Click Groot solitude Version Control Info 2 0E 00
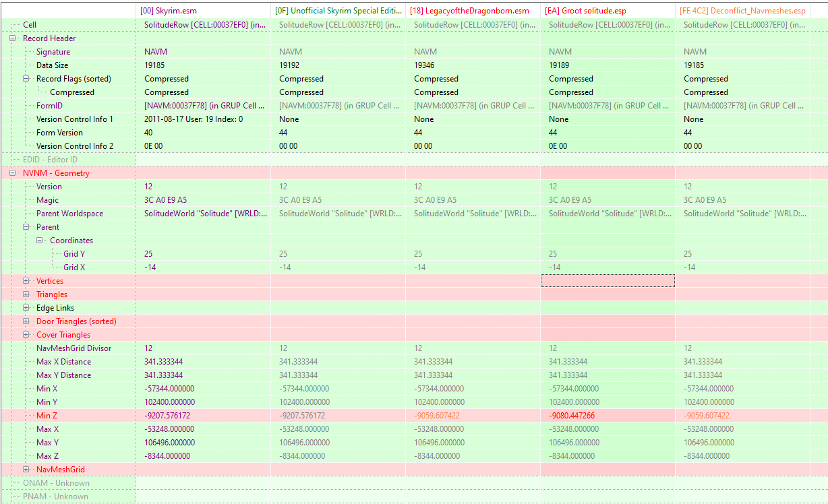Viewport: 828px width, 504px height. point(558,146)
